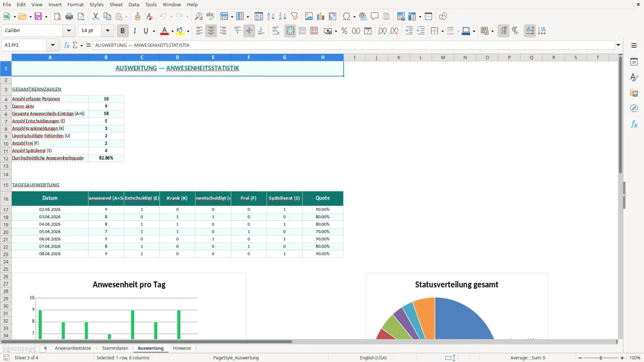Screen dimensions: 644x362
Task: Click the Clone Formatting paintbrush icon
Action: tap(138, 17)
